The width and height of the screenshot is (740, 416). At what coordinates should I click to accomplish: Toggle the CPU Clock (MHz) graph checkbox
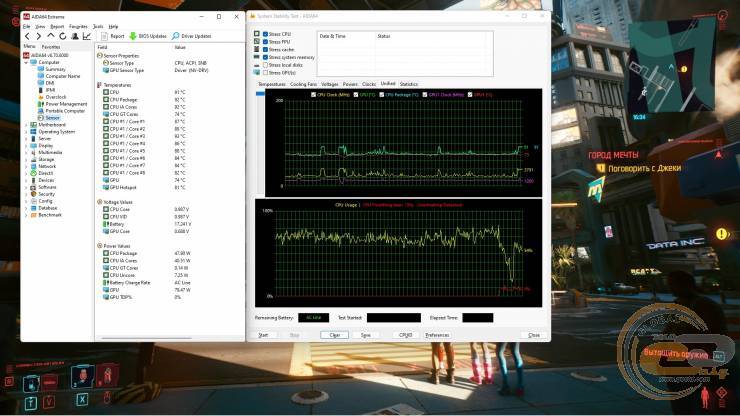pos(313,95)
